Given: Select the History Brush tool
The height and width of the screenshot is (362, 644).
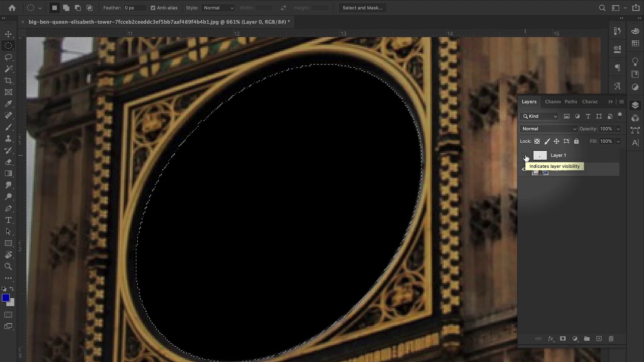Looking at the screenshot, I should coord(9,150).
